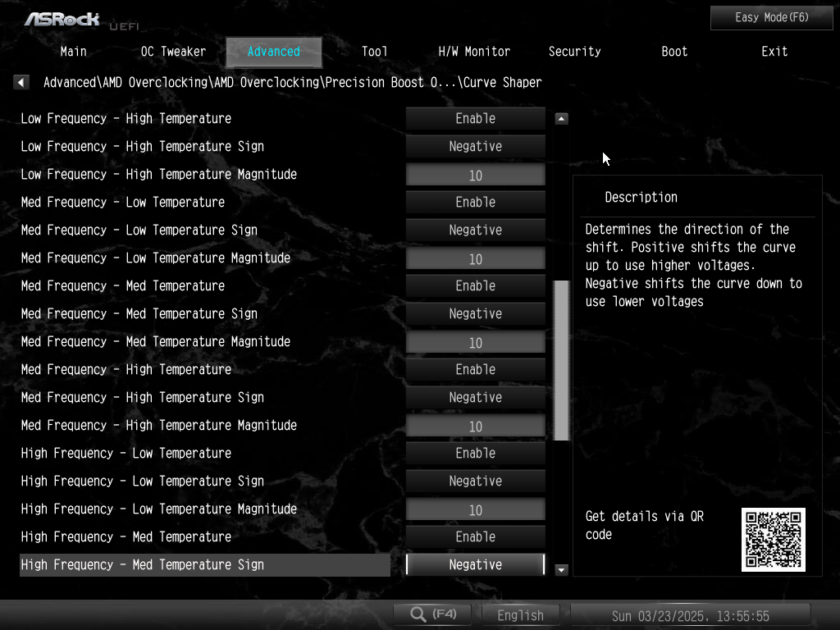The height and width of the screenshot is (630, 840).
Task: Select 'Med Frequency - High Temperature' label
Action: [126, 369]
